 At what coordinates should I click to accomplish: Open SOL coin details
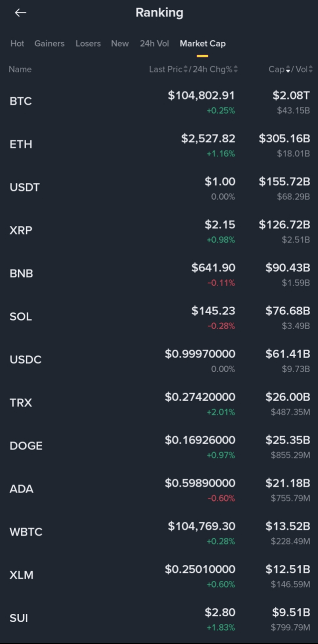(21, 317)
